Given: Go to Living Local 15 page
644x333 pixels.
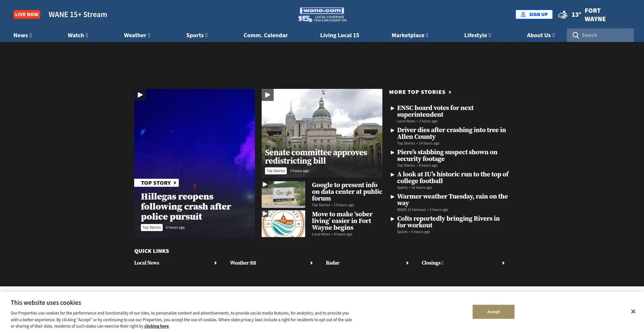Looking at the screenshot, I should pos(339,35).
